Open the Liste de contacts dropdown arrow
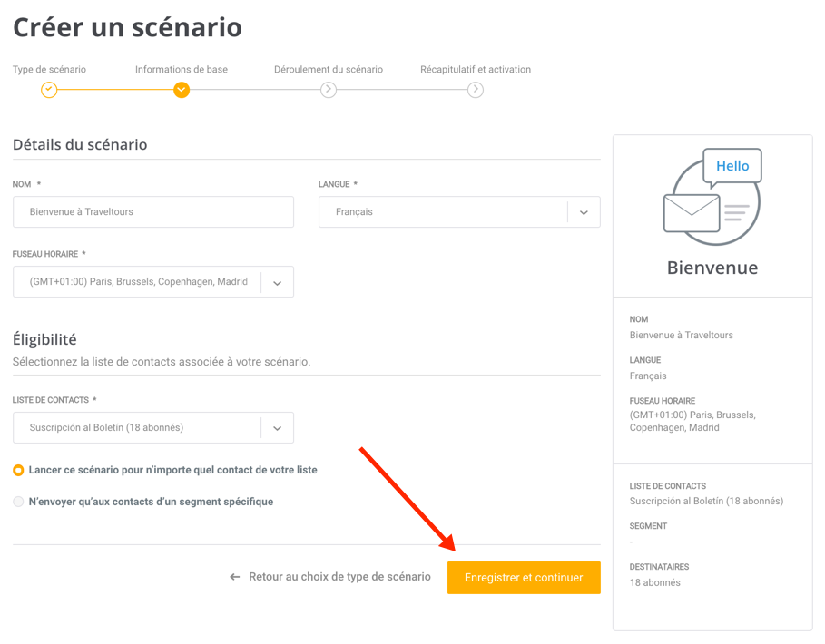The image size is (825, 644). [x=278, y=428]
